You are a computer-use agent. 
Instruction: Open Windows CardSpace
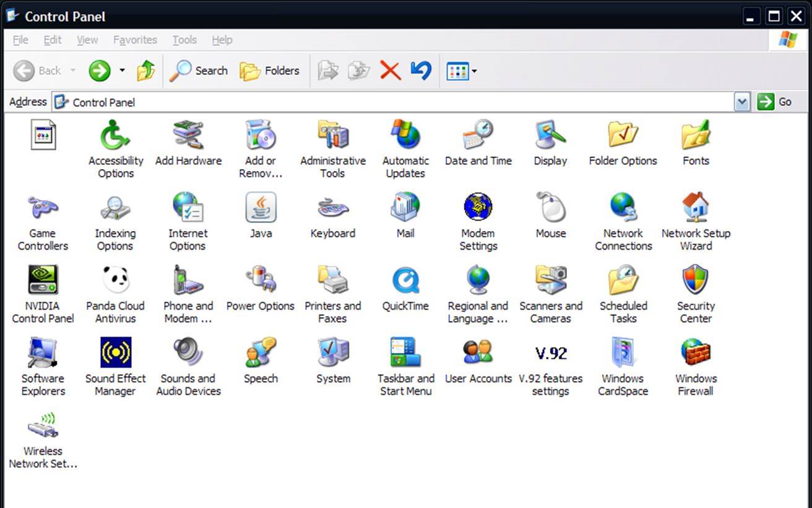tap(623, 353)
